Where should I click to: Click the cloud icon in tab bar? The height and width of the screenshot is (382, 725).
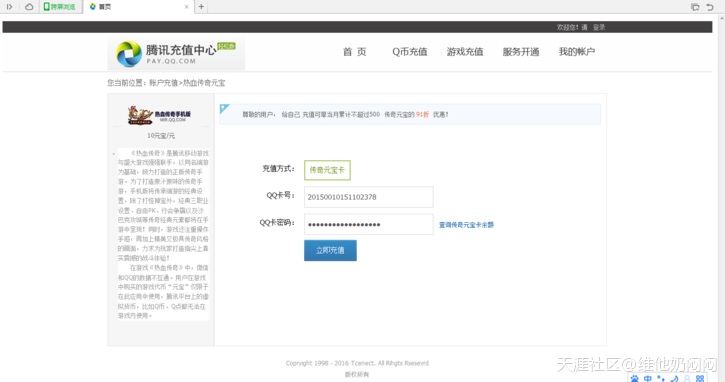[29, 6]
